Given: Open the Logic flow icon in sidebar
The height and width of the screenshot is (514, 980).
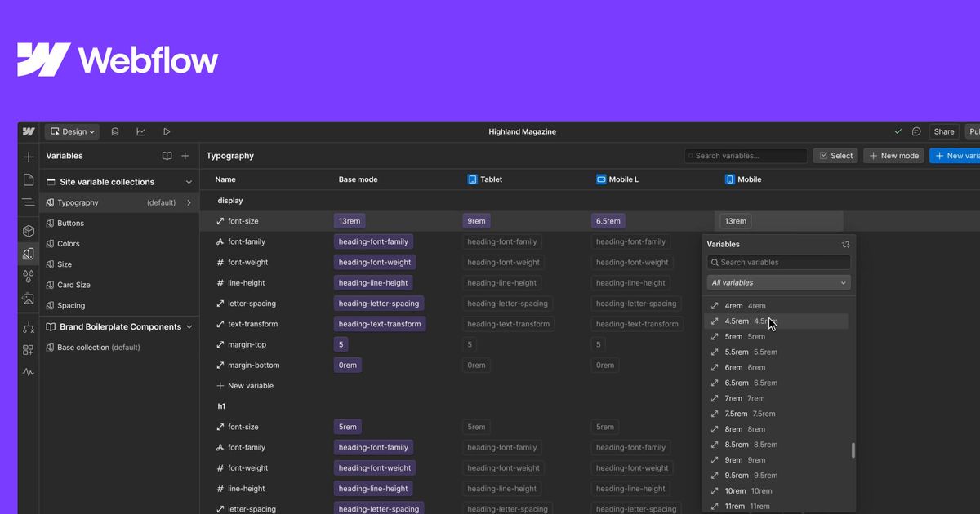Looking at the screenshot, I should pos(29,328).
